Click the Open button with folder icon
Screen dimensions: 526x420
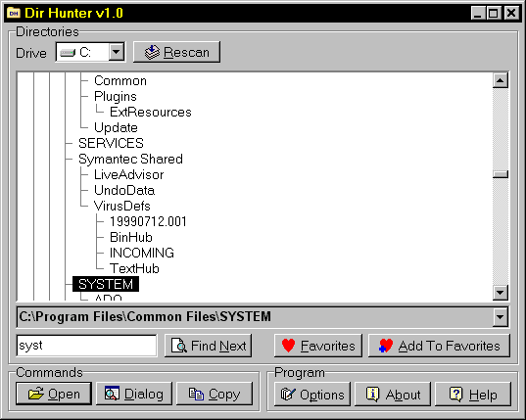54,394
